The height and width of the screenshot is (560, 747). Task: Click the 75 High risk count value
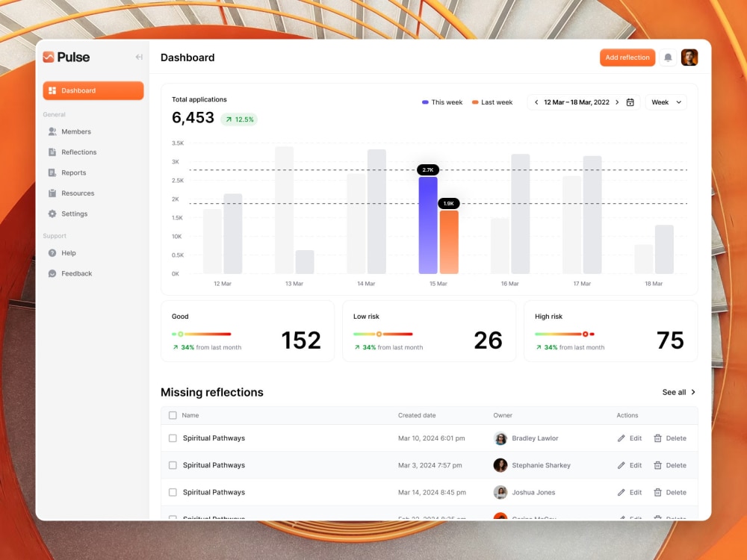tap(670, 340)
